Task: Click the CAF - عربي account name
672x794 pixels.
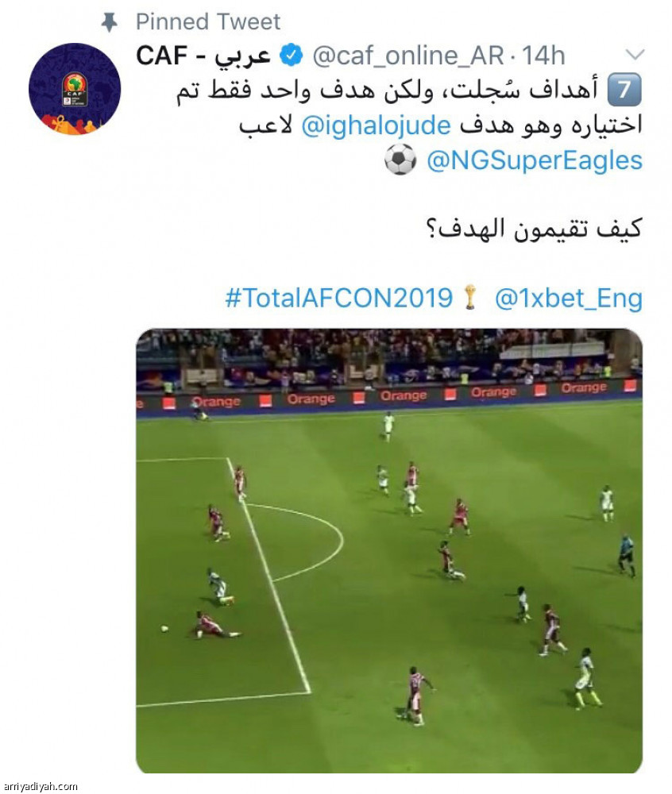Action: pos(203,56)
